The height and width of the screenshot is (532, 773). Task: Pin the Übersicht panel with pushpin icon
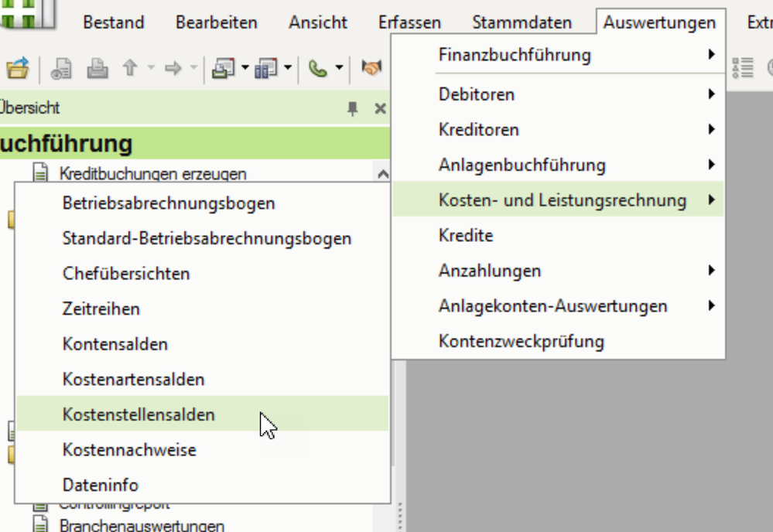tap(353, 109)
